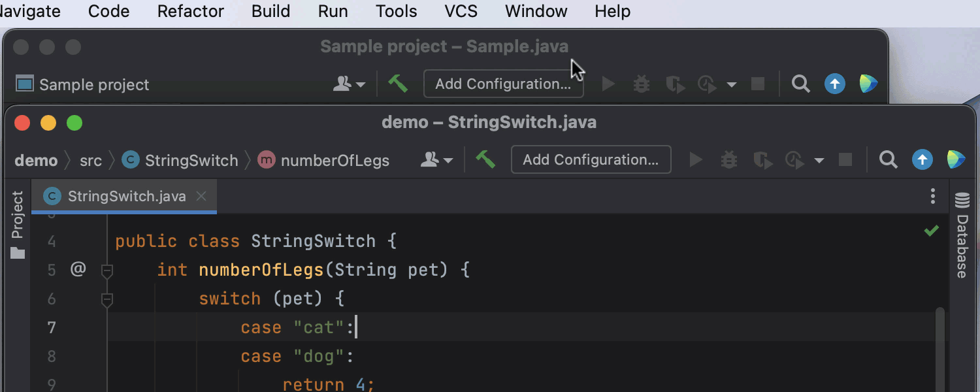Open the Database tool window sidebar
The height and width of the screenshot is (392, 980).
click(962, 237)
